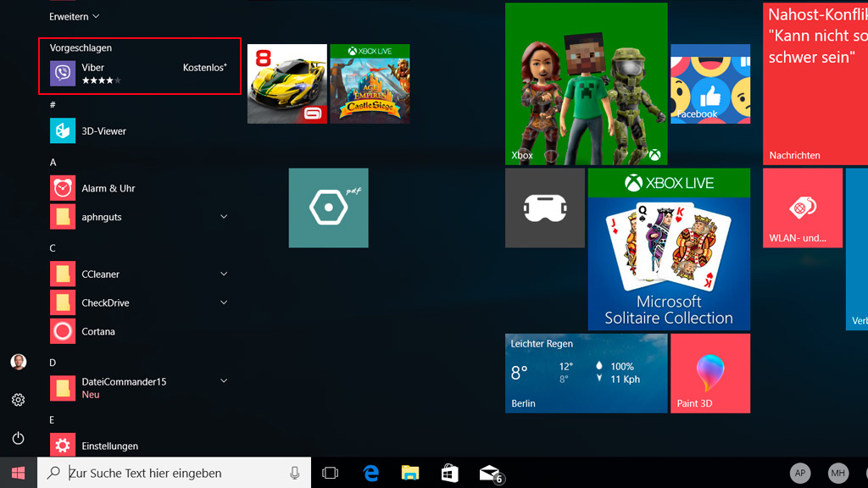
Task: Click the MH contact on taskbar
Action: click(x=838, y=473)
